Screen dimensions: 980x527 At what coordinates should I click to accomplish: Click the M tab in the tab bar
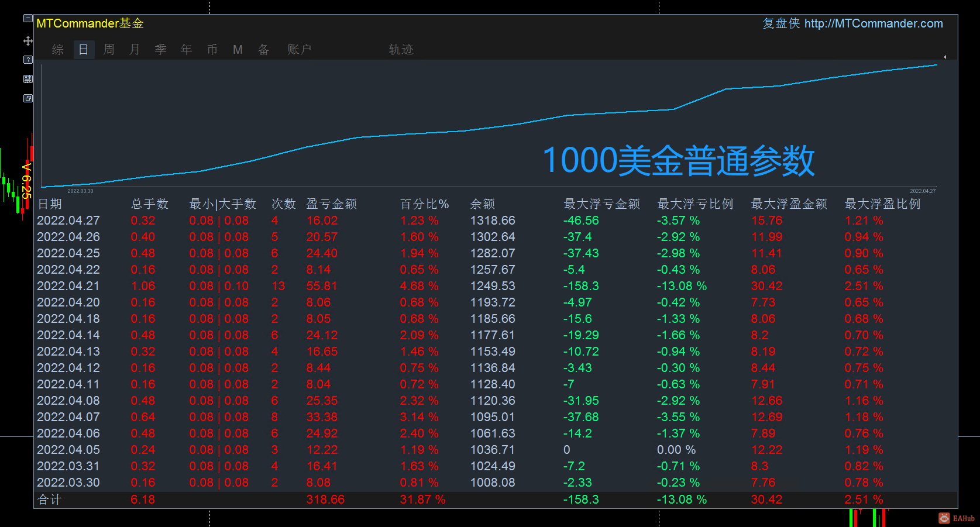click(x=238, y=50)
